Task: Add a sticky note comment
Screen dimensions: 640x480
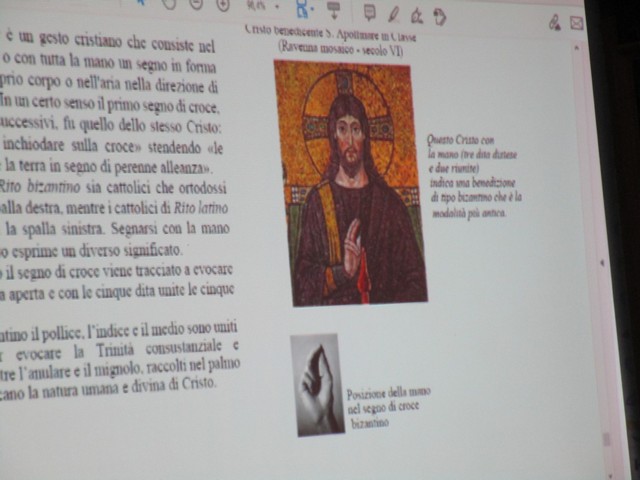Action: 370,12
